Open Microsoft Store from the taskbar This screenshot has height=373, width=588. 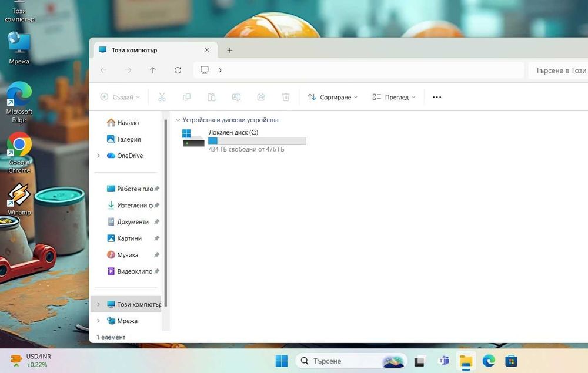[x=511, y=361]
